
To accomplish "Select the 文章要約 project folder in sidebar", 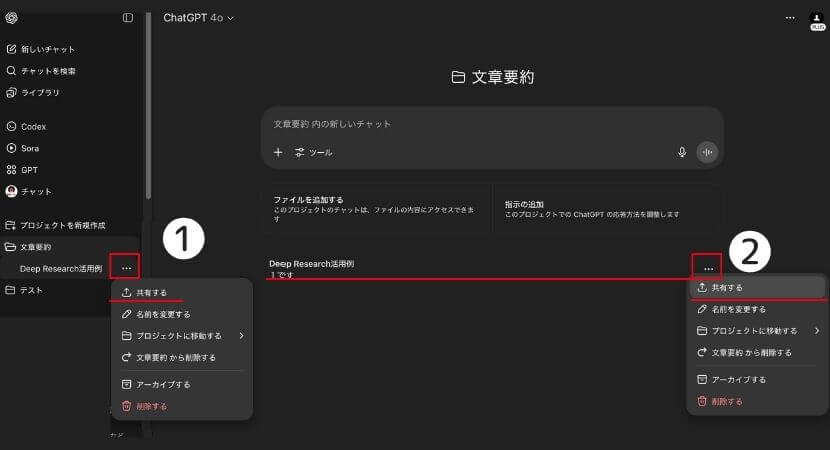I will pos(28,247).
